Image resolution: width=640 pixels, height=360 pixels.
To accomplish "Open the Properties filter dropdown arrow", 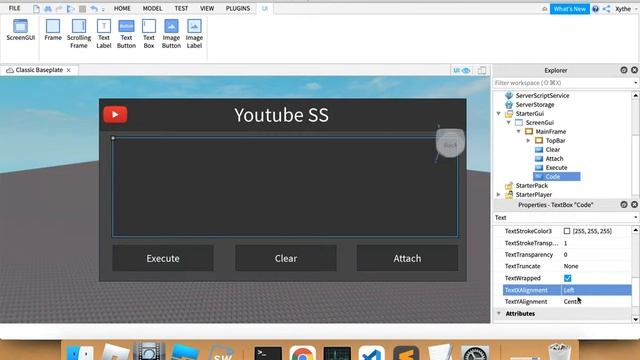I will 636,218.
